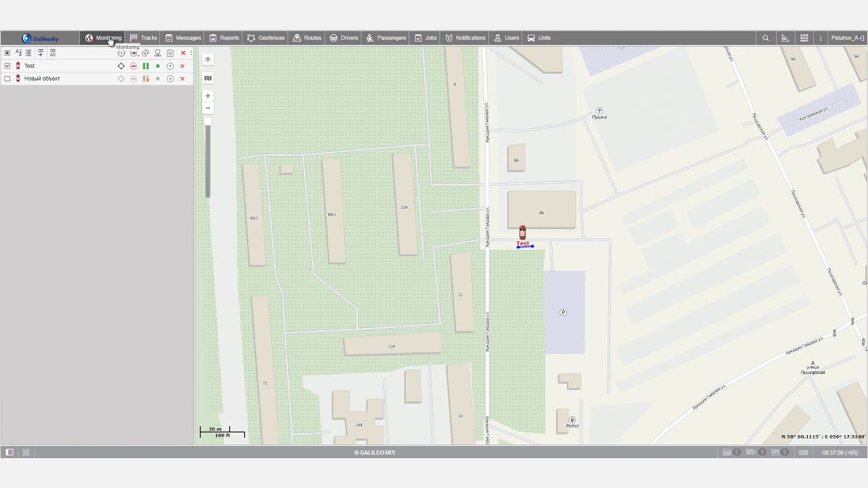Remove Новый объект with red X
Image resolution: width=868 pixels, height=488 pixels.
click(x=182, y=79)
